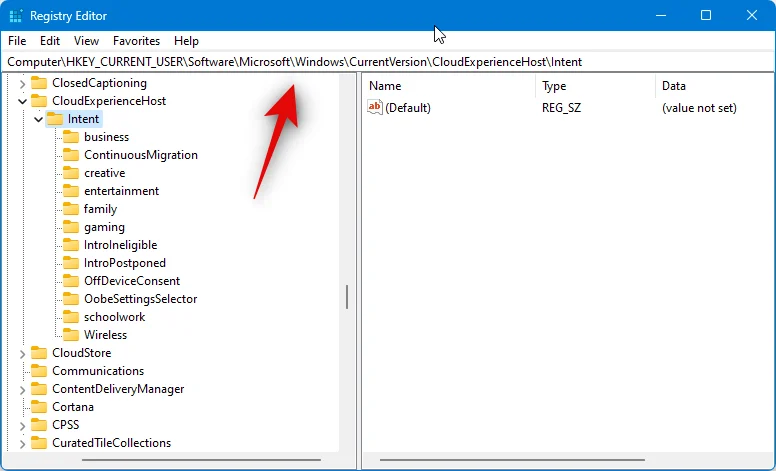
Task: Collapse the Intent key
Action: tap(38, 119)
